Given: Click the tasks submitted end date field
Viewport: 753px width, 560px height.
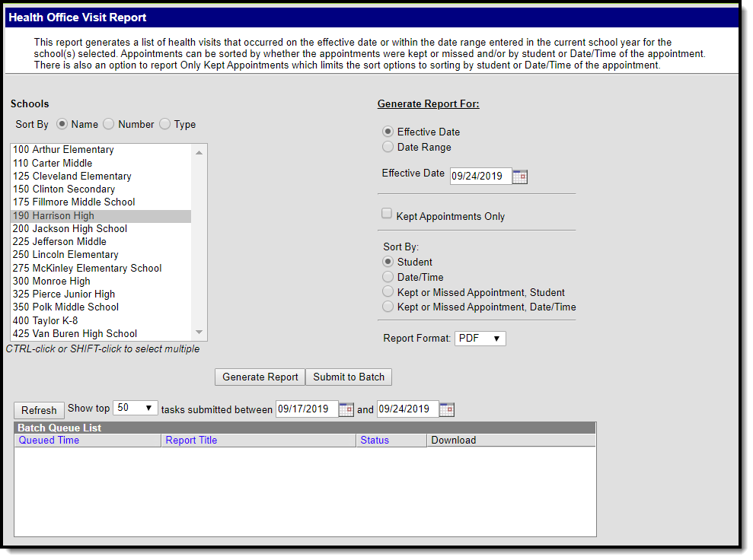Looking at the screenshot, I should (407, 409).
